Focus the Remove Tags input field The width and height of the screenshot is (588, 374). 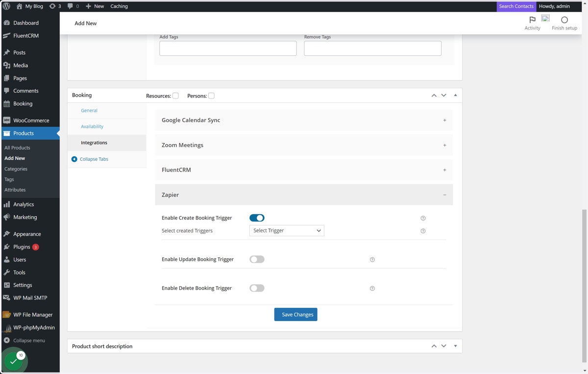pos(372,48)
